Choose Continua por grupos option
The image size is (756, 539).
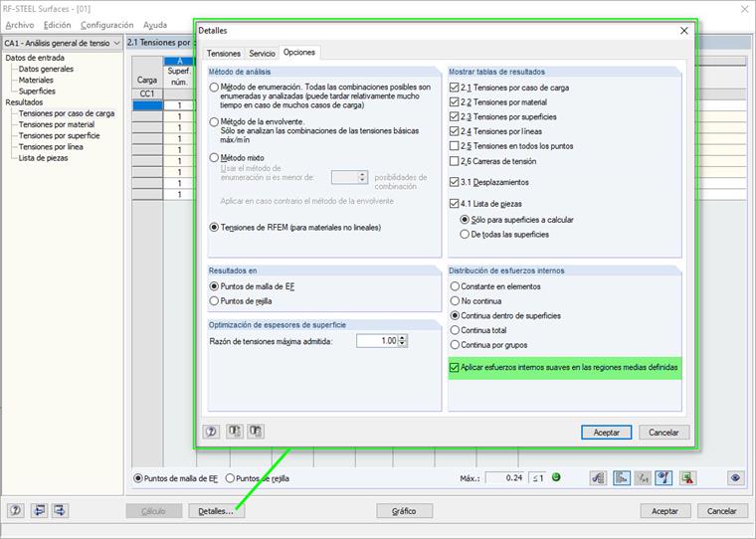click(455, 345)
